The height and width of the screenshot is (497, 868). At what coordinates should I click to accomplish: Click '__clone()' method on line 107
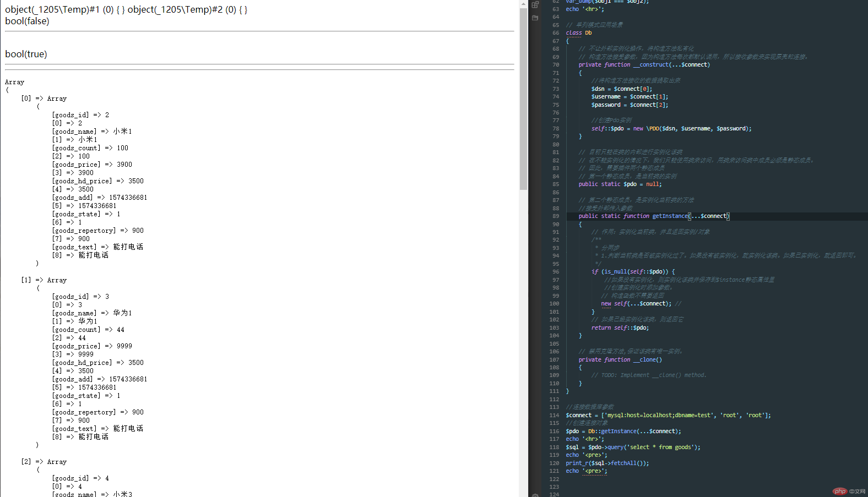[x=648, y=360]
